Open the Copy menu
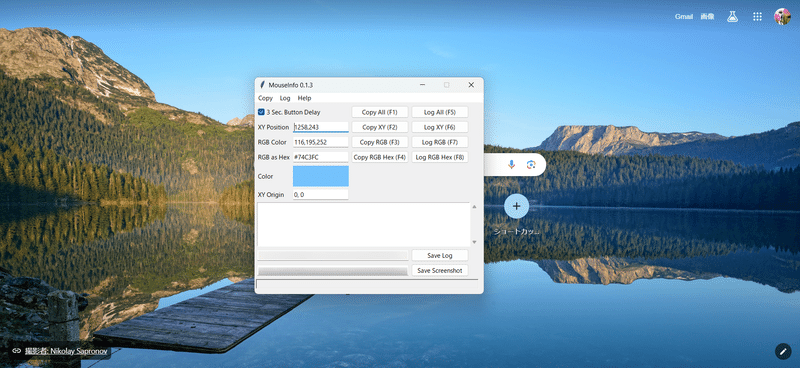This screenshot has width=800, height=368. (x=265, y=98)
